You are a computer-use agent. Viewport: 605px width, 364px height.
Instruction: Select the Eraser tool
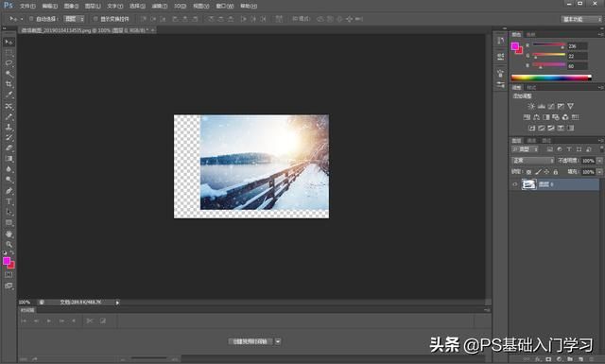9,147
